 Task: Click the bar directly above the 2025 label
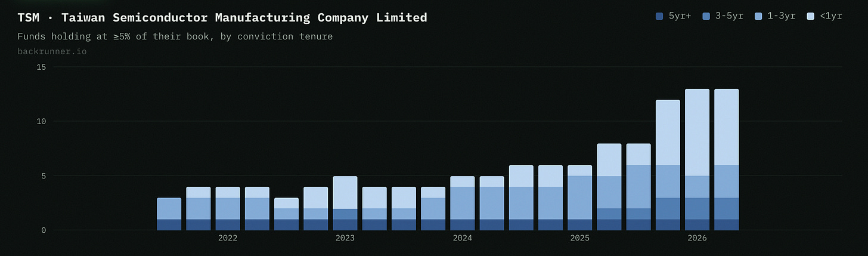tap(580, 198)
